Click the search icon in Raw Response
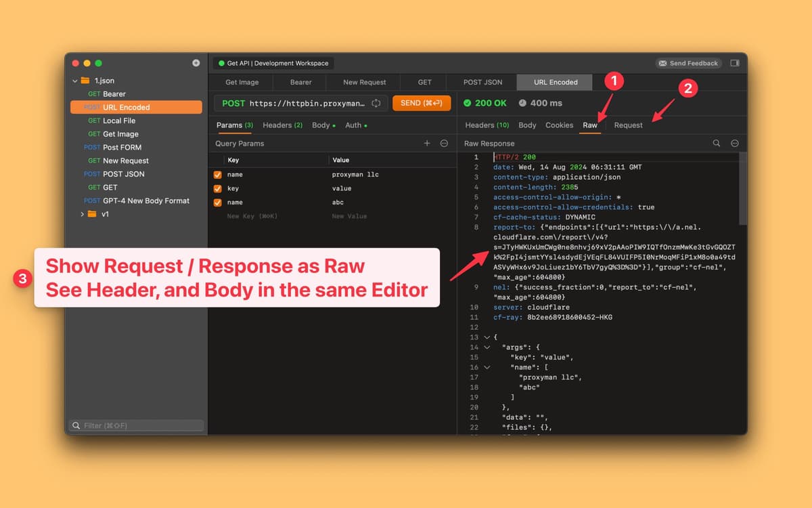The image size is (812, 508). (717, 144)
